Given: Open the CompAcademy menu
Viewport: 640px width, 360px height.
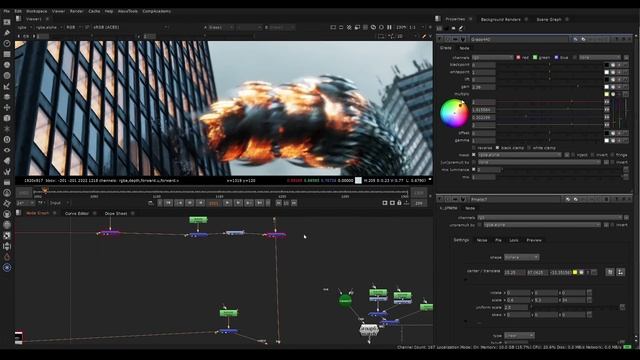Looking at the screenshot, I should pos(156,11).
